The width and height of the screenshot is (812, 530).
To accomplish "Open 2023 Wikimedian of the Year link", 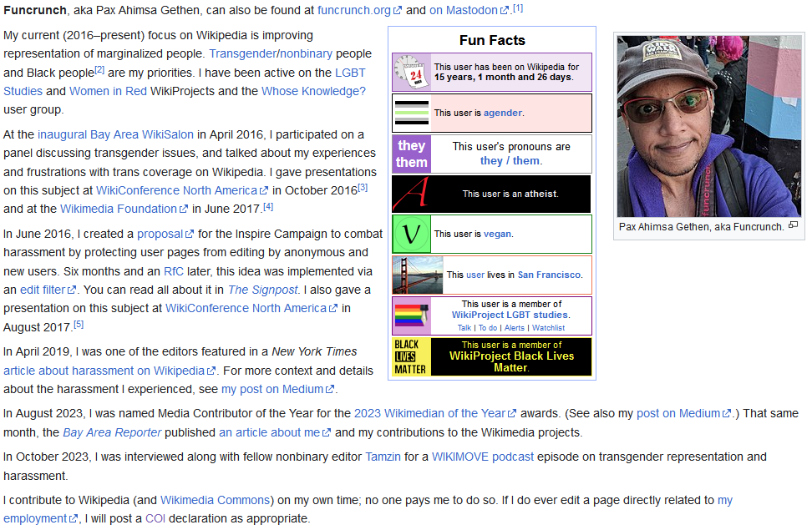I will 435,413.
